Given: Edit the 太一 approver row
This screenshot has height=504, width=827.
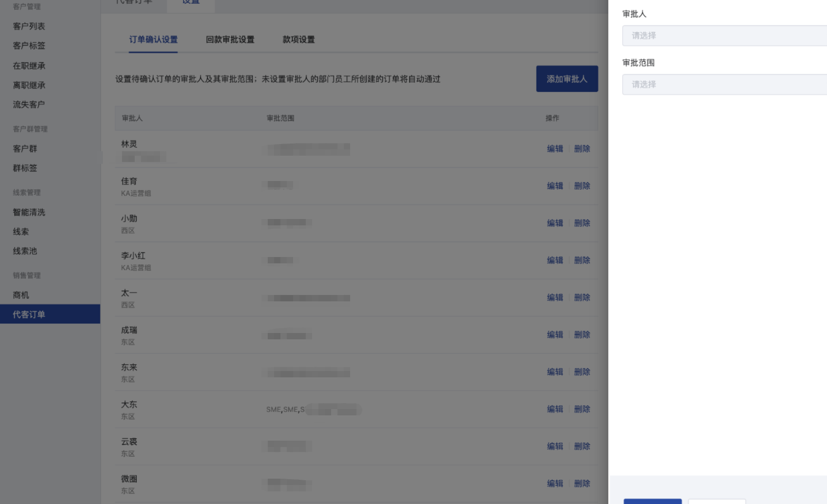Looking at the screenshot, I should (x=555, y=298).
